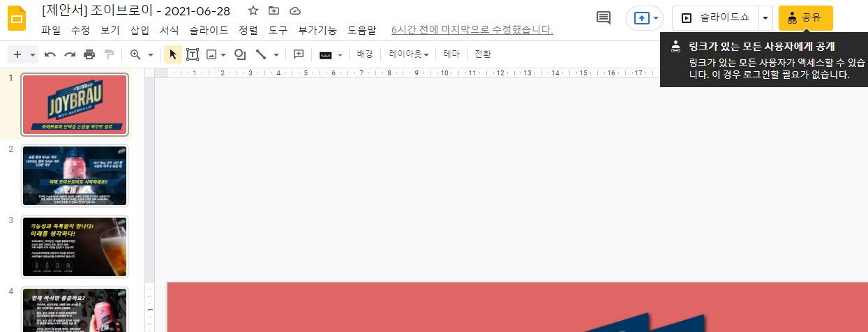Expand the 슬라이드쇼 options arrow
The width and height of the screenshot is (868, 332).
766,17
